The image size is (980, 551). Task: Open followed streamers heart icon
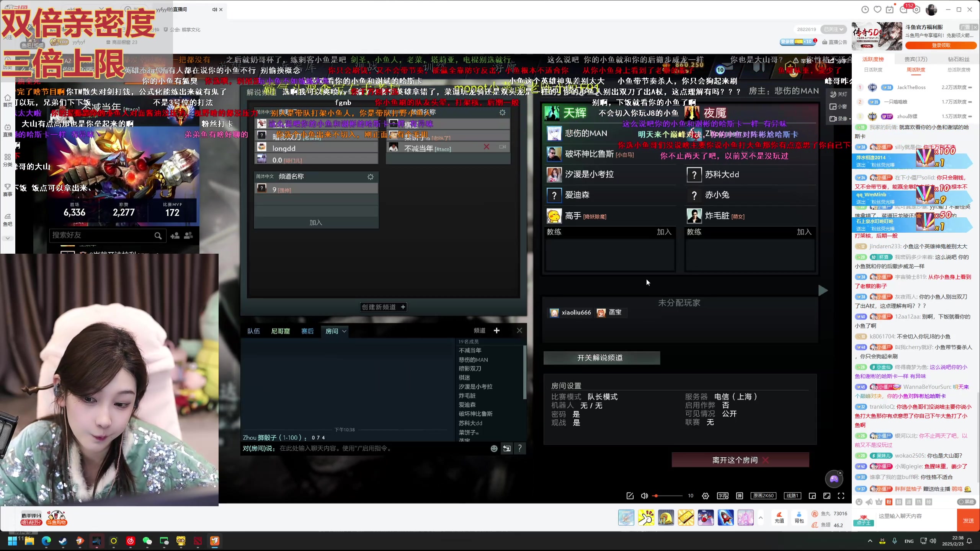[878, 10]
